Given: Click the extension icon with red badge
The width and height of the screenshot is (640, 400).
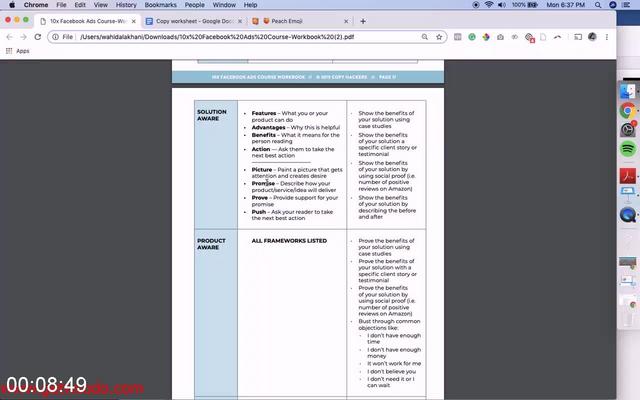Looking at the screenshot, I should click(x=529, y=38).
